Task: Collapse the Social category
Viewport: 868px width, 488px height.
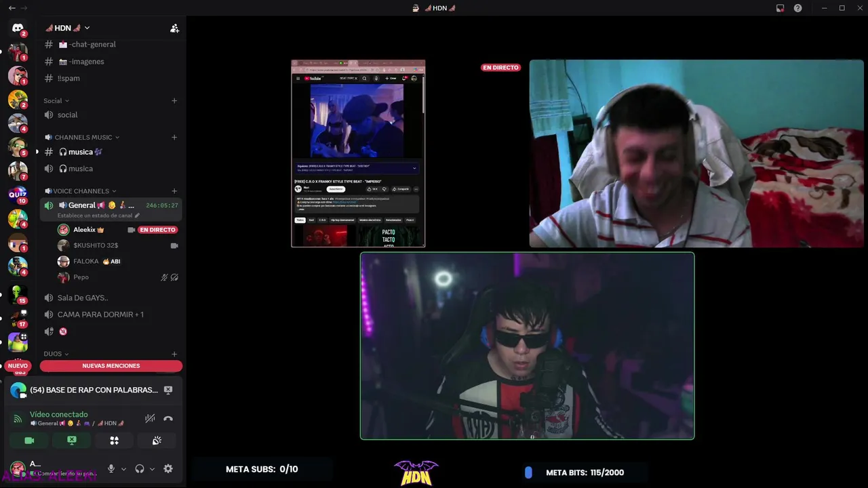Action: point(56,100)
